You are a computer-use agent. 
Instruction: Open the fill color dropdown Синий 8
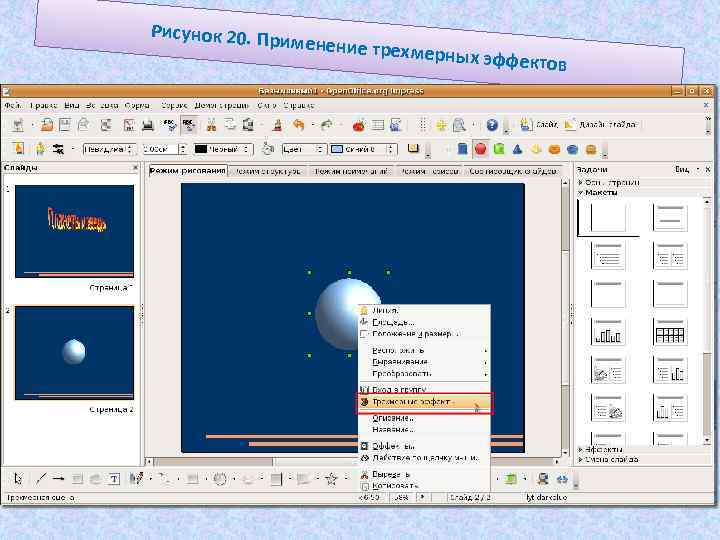[x=363, y=149]
